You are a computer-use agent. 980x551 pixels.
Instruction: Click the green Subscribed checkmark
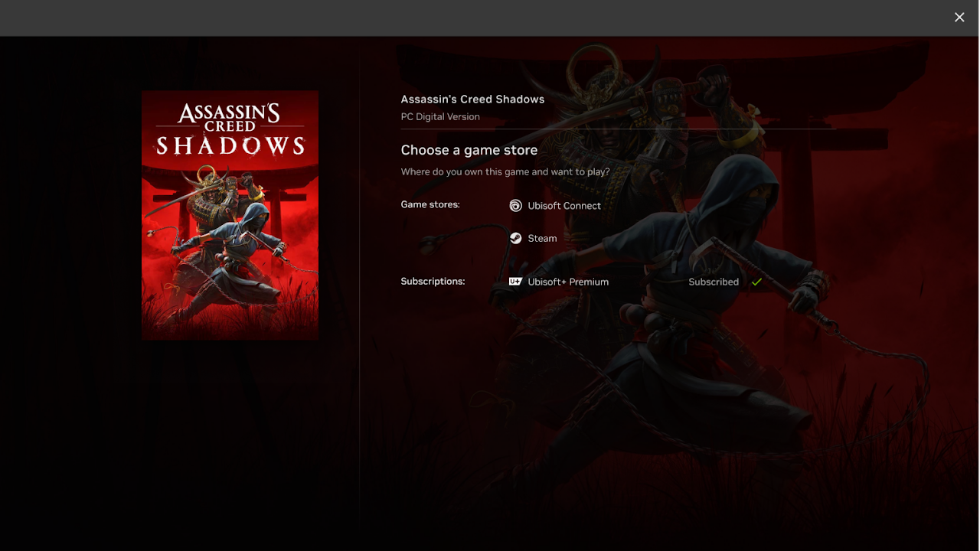tap(756, 282)
